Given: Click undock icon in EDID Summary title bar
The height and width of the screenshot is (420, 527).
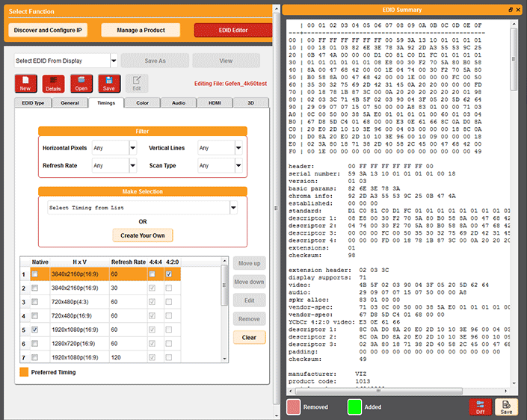Looking at the screenshot, I should point(511,10).
